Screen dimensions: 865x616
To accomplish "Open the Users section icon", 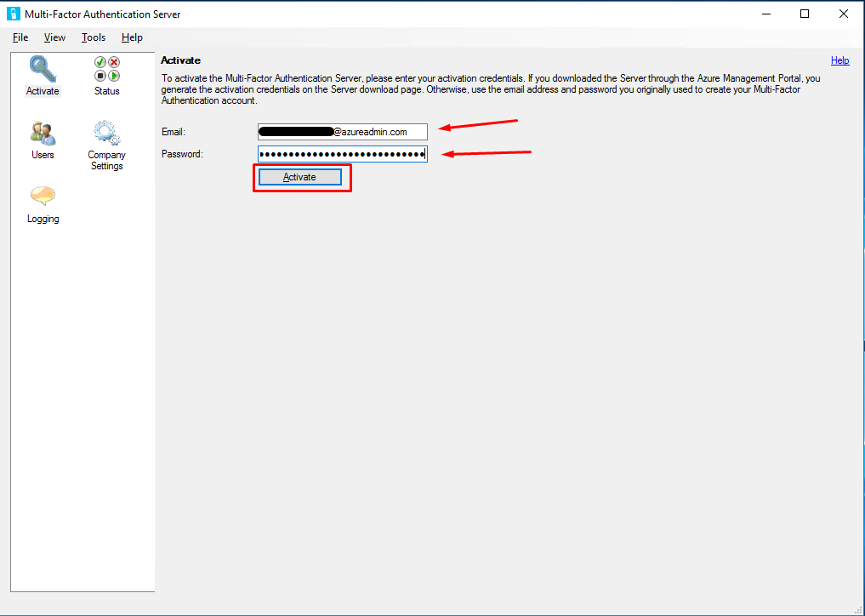I will [43, 133].
